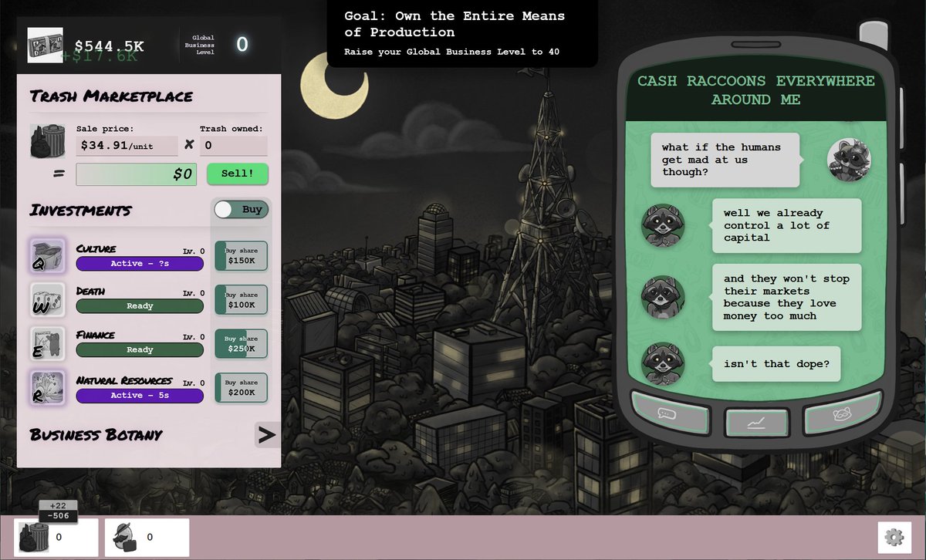Click the trash bag inventory icon

coord(34,538)
